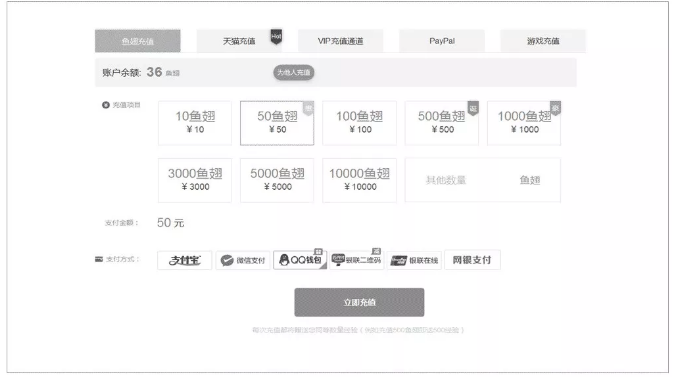The width and height of the screenshot is (674, 377).
Task: Select the 10000鱼翅 ¥10000 package
Action: click(359, 180)
